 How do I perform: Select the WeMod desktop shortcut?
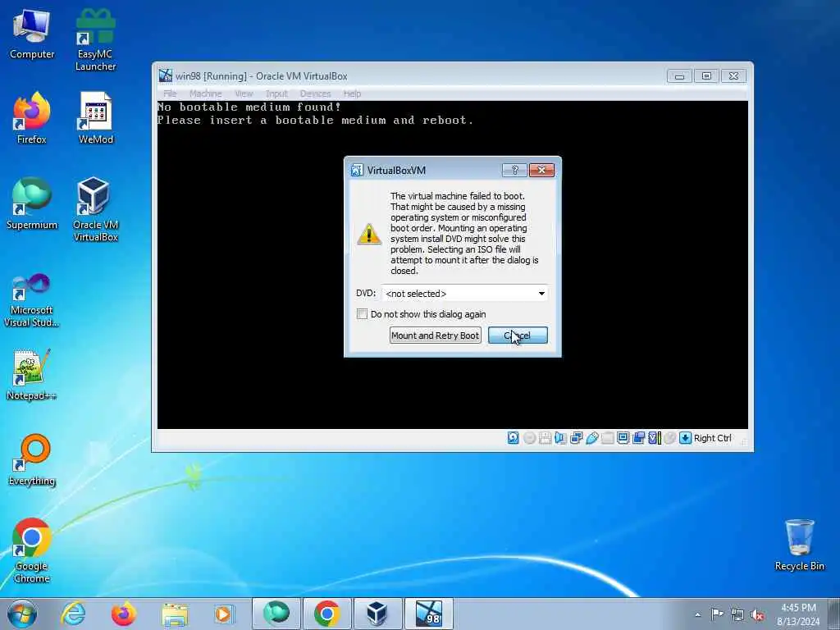pyautogui.click(x=95, y=118)
